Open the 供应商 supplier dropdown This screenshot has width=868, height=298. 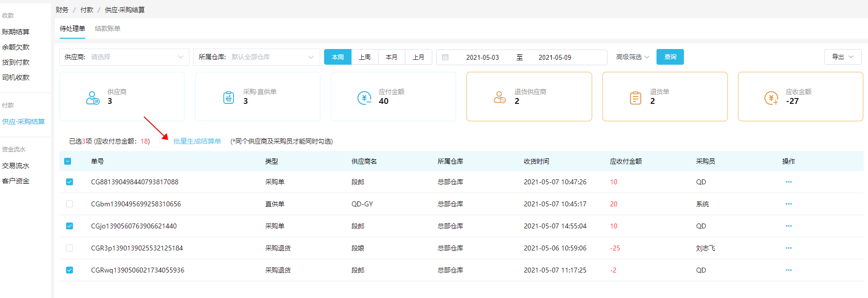pos(124,57)
